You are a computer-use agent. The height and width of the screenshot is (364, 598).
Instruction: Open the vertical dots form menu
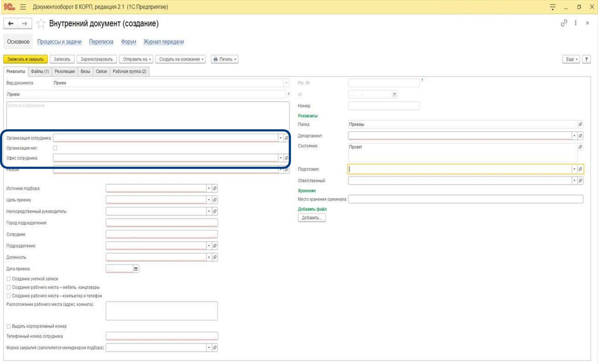[x=575, y=23]
